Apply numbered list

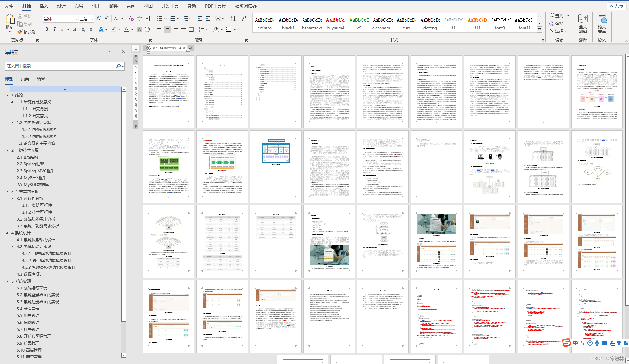click(172, 19)
